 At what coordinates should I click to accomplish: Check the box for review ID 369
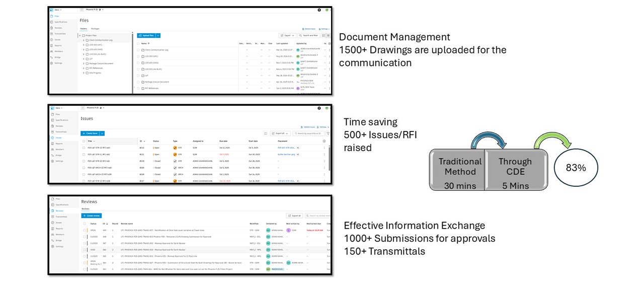(84, 230)
